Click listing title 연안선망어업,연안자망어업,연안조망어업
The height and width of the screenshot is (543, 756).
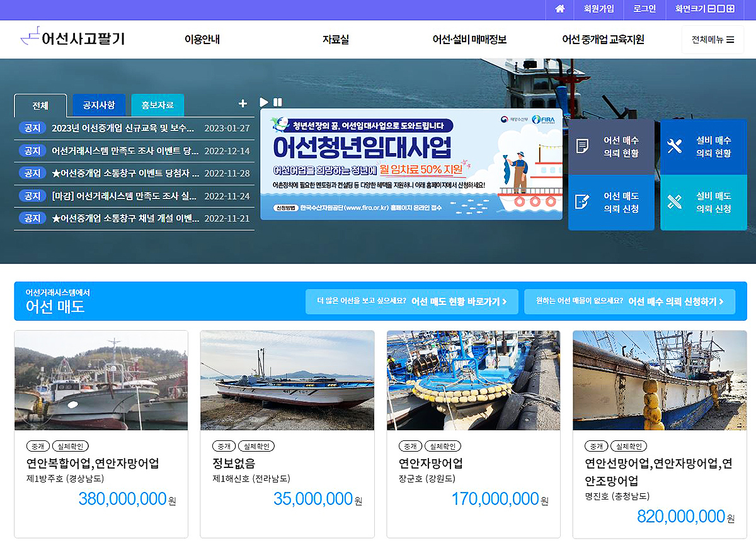click(659, 472)
